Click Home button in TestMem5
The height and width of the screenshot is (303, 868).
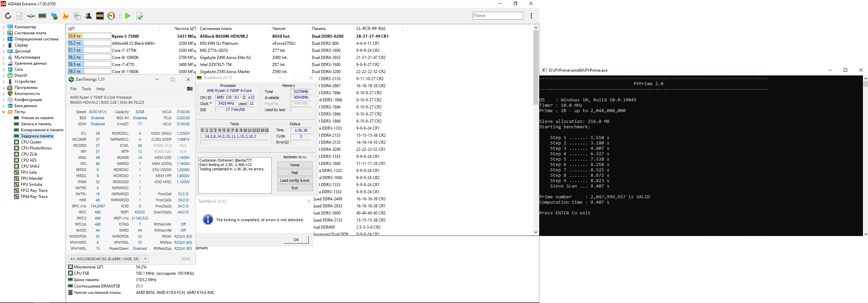(x=295, y=165)
